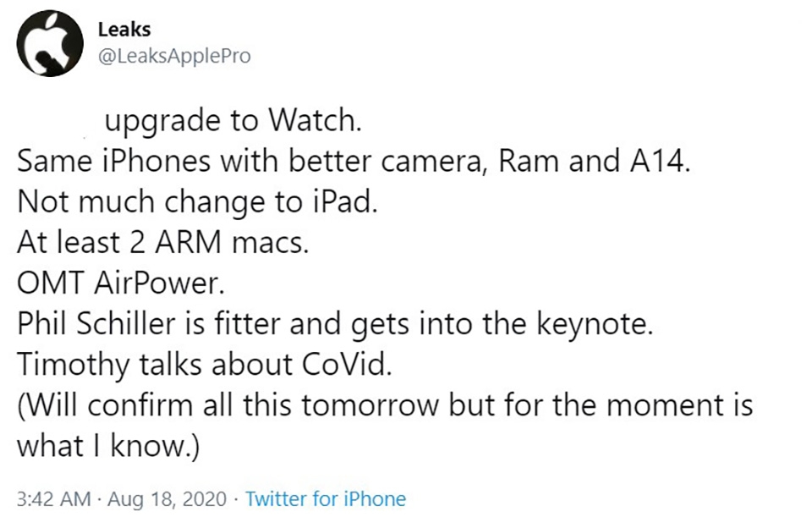Select the closing 'what I know.)' text

click(x=107, y=446)
